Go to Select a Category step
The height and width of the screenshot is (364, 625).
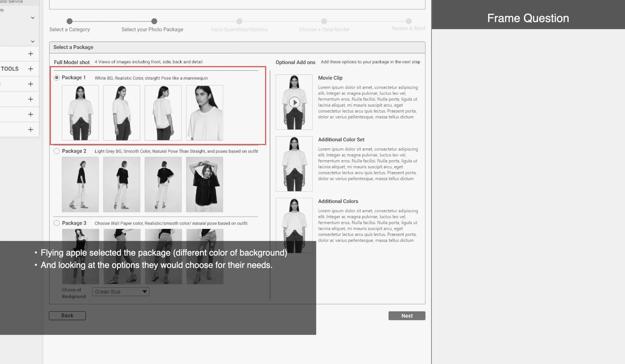(70, 21)
